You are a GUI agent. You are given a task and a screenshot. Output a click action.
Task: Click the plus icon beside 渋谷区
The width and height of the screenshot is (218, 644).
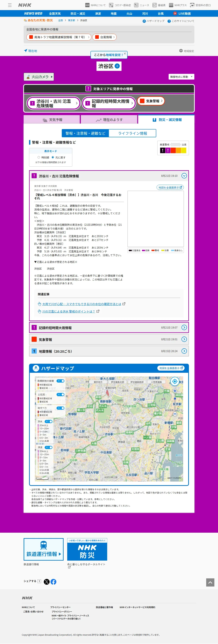(117, 66)
